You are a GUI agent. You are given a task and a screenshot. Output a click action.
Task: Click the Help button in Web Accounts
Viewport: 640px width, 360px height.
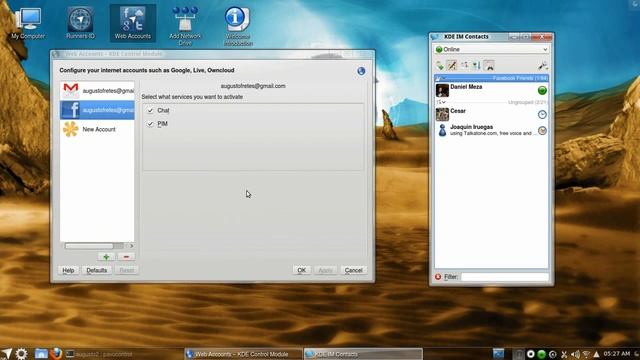pos(68,270)
